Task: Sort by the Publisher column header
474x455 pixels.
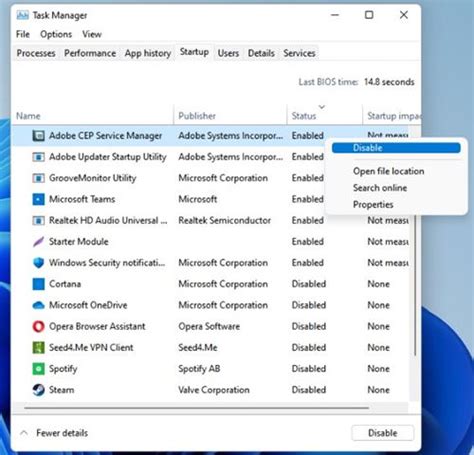Action: (x=197, y=116)
